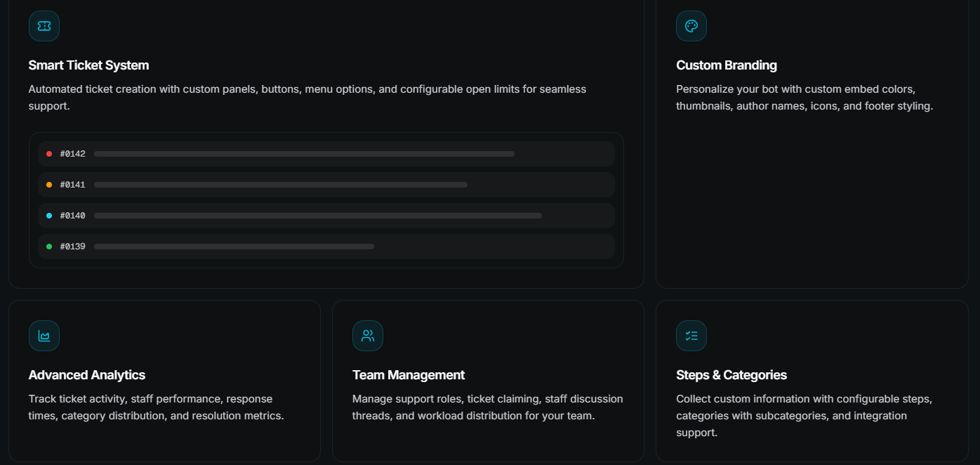Click the placeholder bar in ticket #0142
The height and width of the screenshot is (465, 980).
(304, 154)
